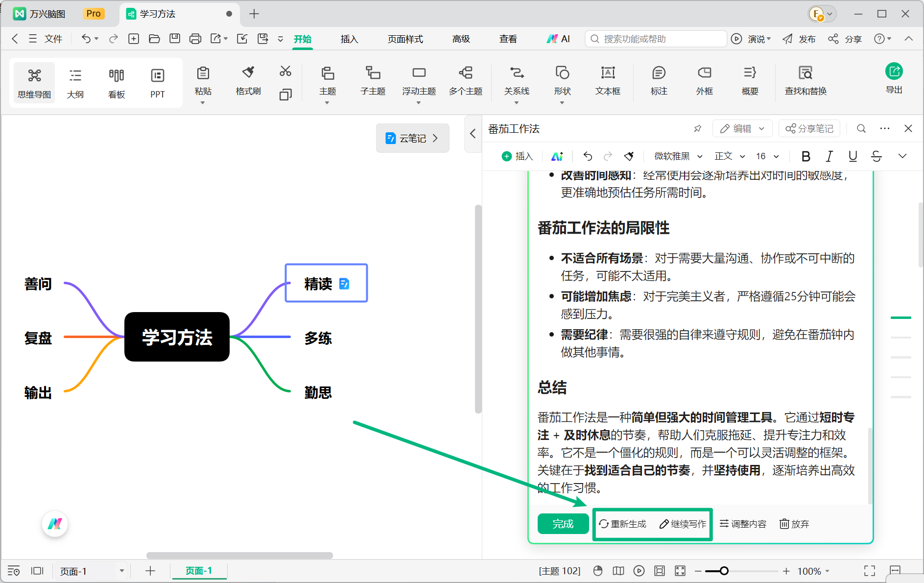
Task: Select the 页面-1 page tab
Action: coord(199,571)
